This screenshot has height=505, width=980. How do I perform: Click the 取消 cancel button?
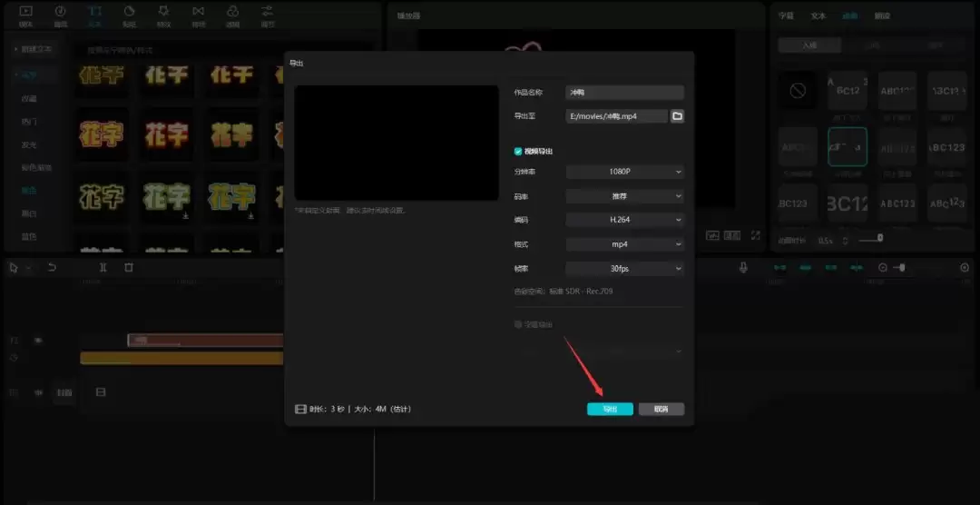point(661,409)
